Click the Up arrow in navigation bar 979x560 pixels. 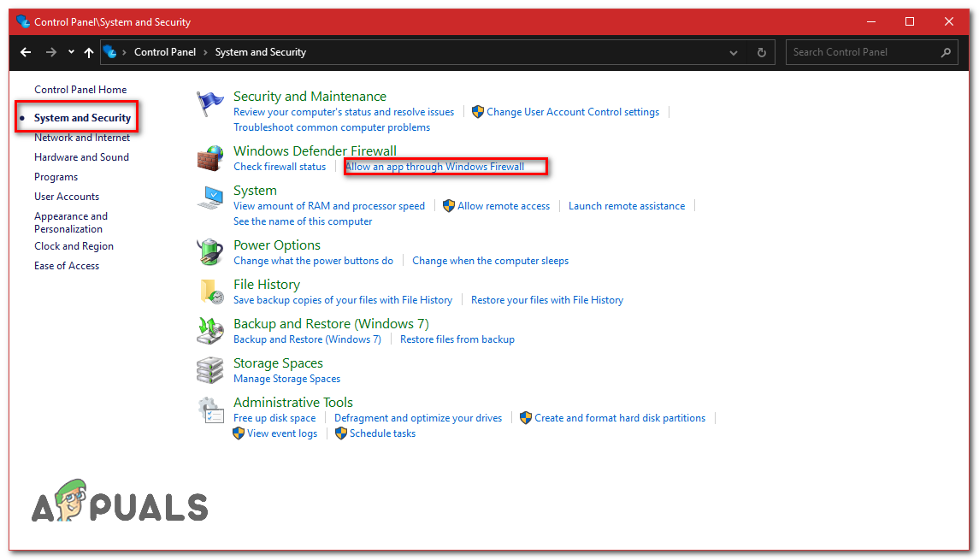coord(88,52)
